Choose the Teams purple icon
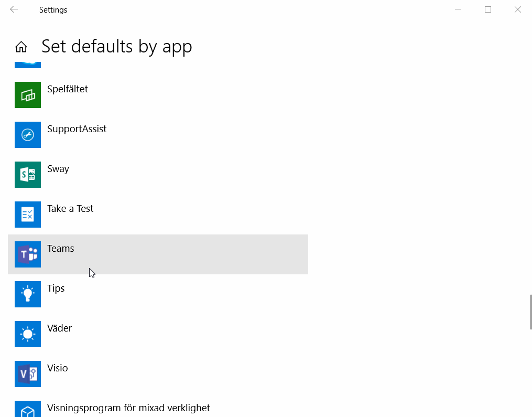 coord(28,254)
